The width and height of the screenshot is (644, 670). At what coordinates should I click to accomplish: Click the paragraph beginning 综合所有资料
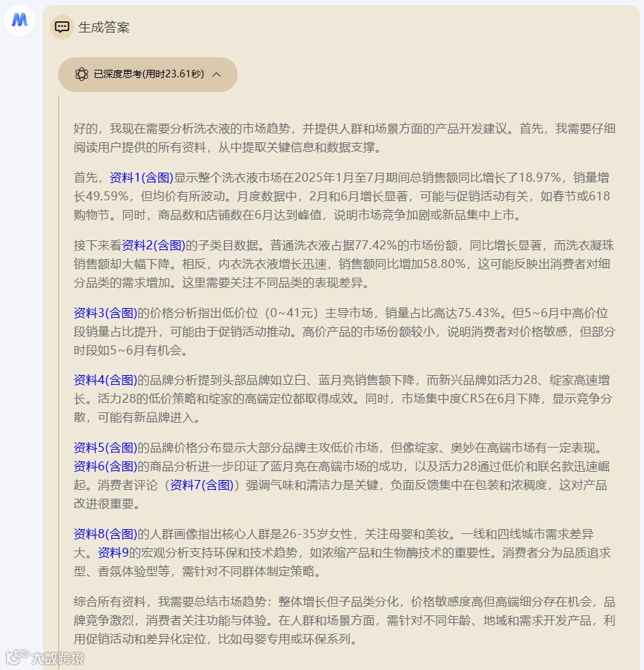click(344, 620)
